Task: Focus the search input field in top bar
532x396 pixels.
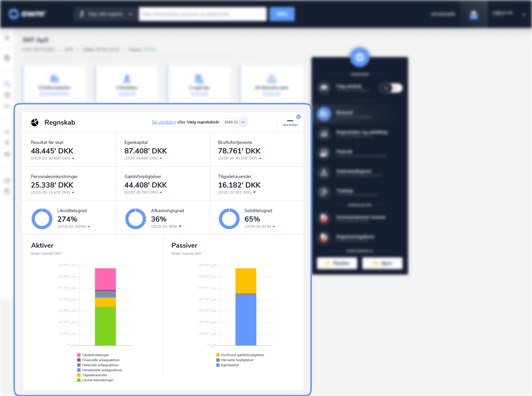Action: coord(203,14)
